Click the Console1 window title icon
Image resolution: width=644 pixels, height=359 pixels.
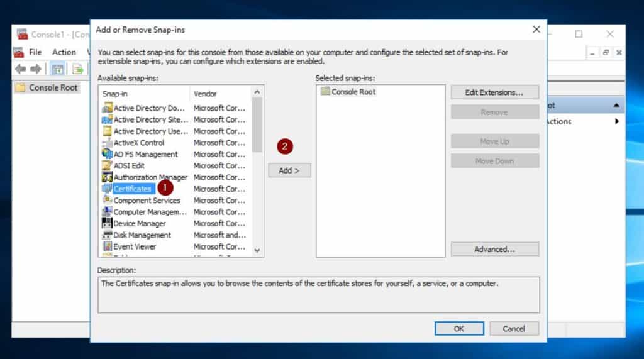pyautogui.click(x=22, y=34)
